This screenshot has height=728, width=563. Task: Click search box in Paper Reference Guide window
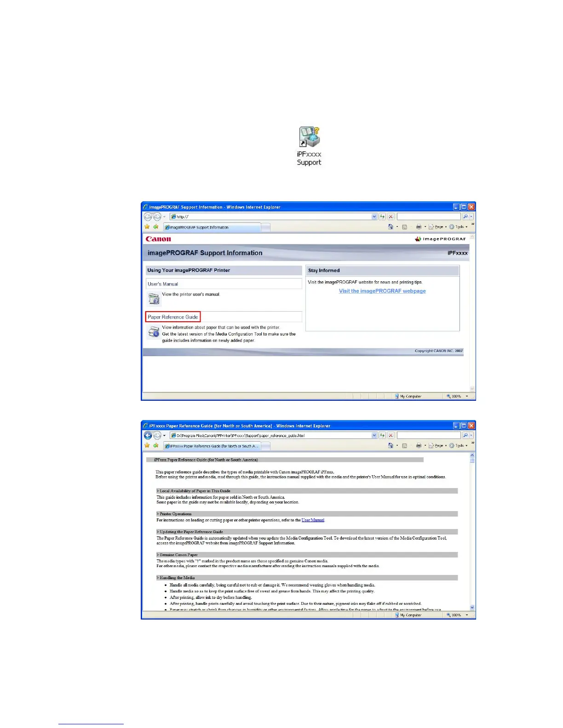click(x=429, y=435)
